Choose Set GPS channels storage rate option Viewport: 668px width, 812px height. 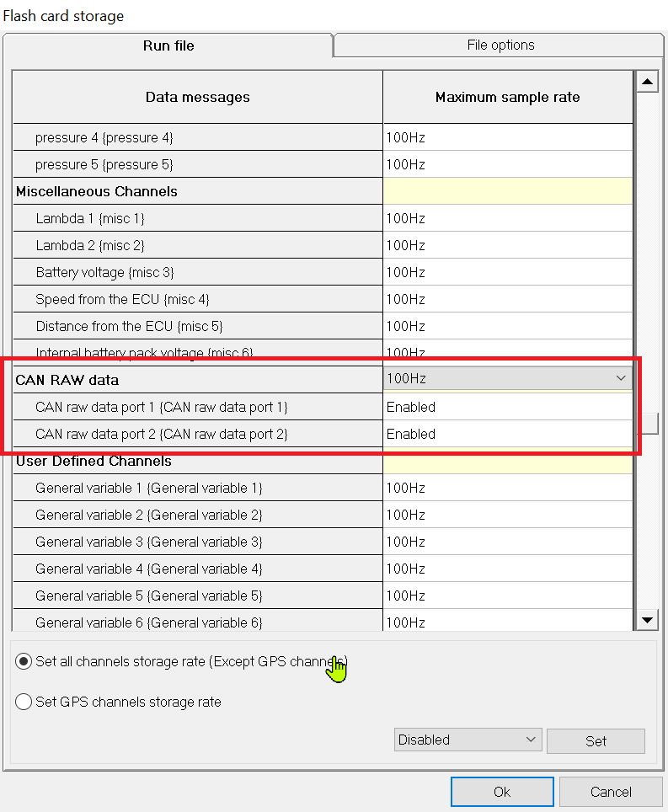(24, 702)
